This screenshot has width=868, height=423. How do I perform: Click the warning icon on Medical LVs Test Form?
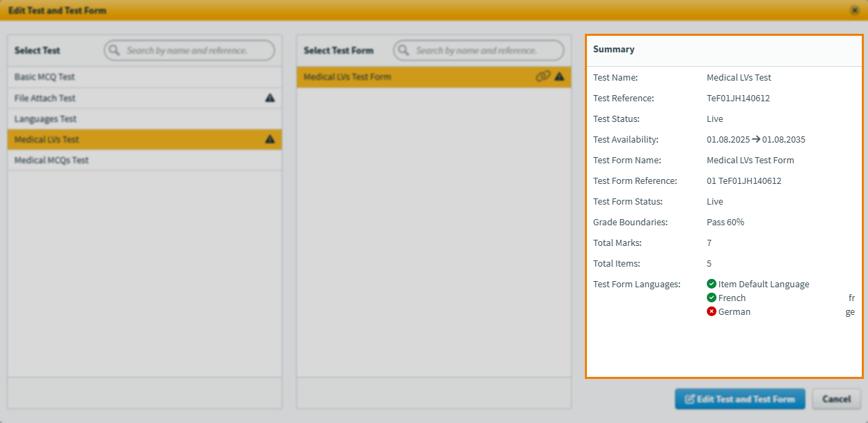click(559, 76)
